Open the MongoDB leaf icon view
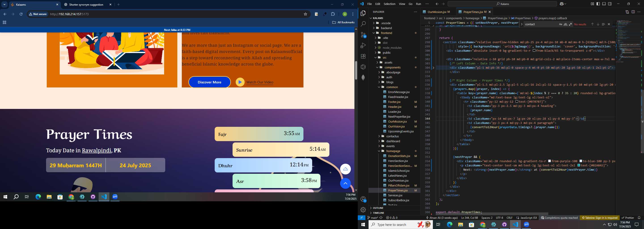The height and width of the screenshot is (229, 644). pos(363,78)
